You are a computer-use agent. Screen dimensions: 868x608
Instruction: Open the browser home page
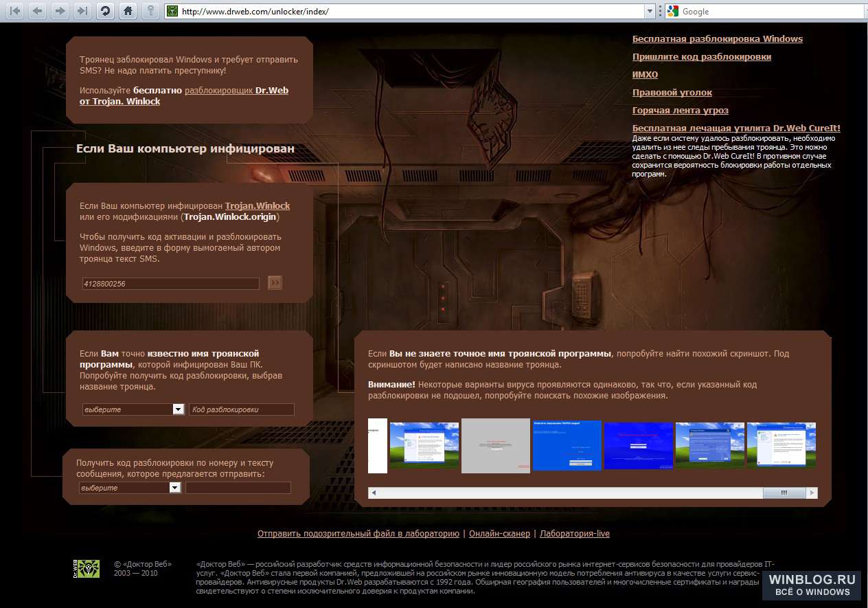pos(127,10)
